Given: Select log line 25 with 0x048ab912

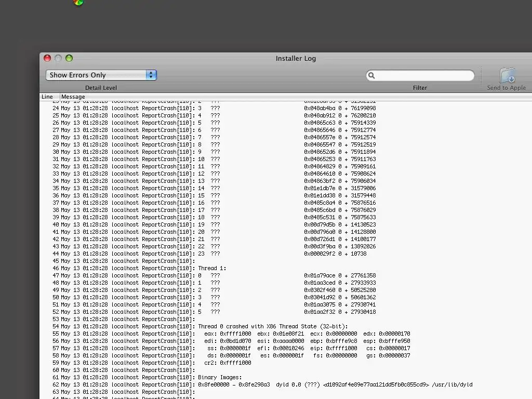Looking at the screenshot, I should pyautogui.click(x=286, y=115).
